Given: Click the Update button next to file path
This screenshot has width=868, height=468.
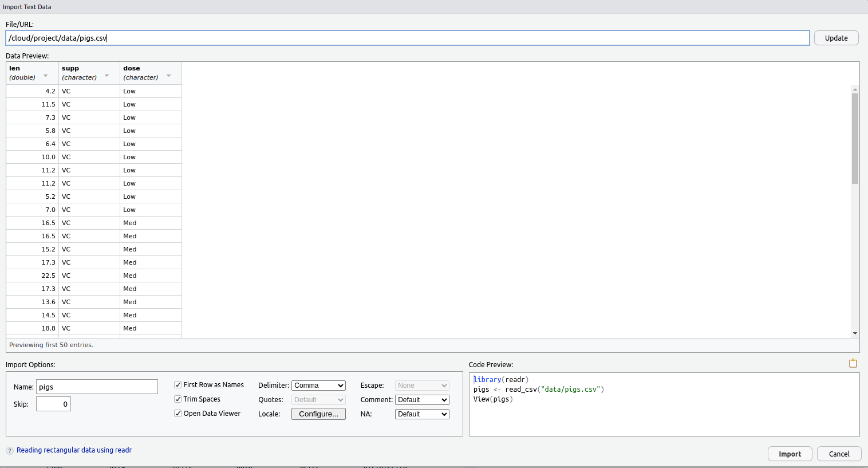Looking at the screenshot, I should click(x=836, y=38).
